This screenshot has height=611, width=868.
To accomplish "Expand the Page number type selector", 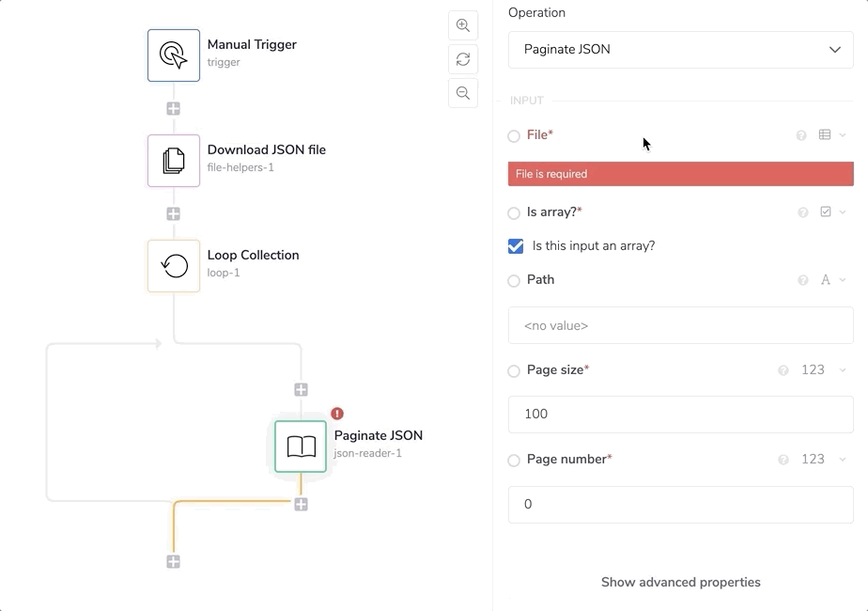I will (819, 460).
